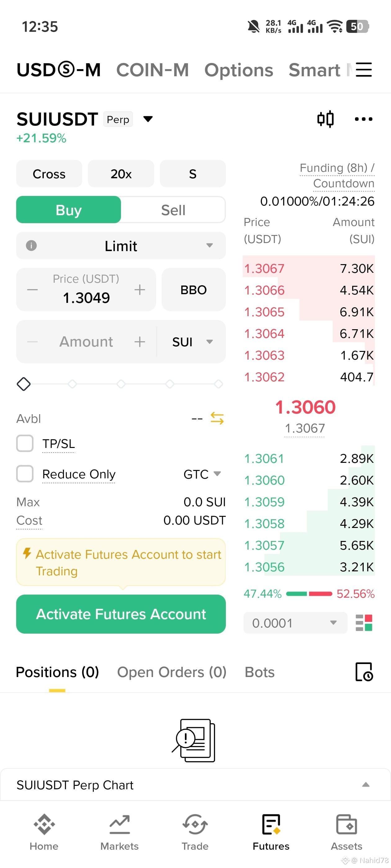
Task: Change the order book layout icon
Action: coord(364,623)
